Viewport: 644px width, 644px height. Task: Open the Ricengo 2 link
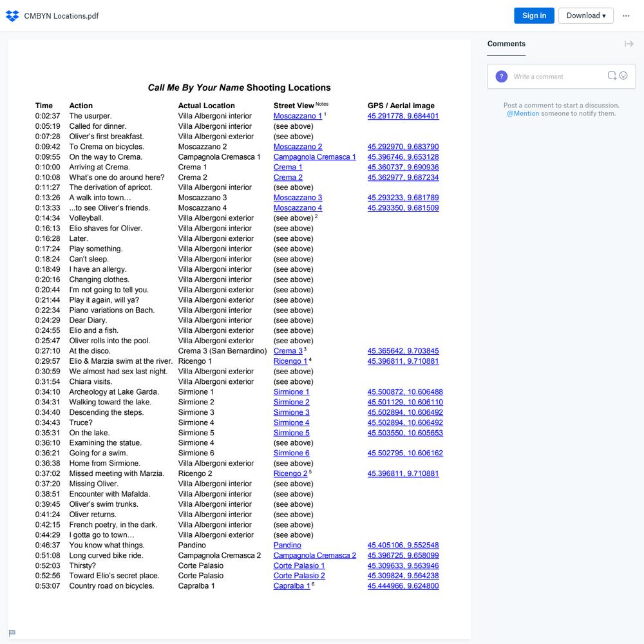(x=290, y=474)
